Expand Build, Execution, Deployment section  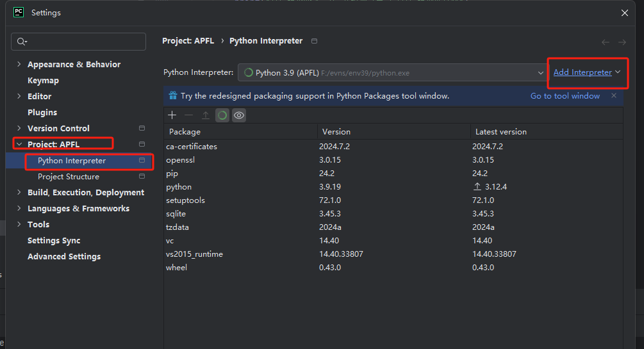pos(19,192)
